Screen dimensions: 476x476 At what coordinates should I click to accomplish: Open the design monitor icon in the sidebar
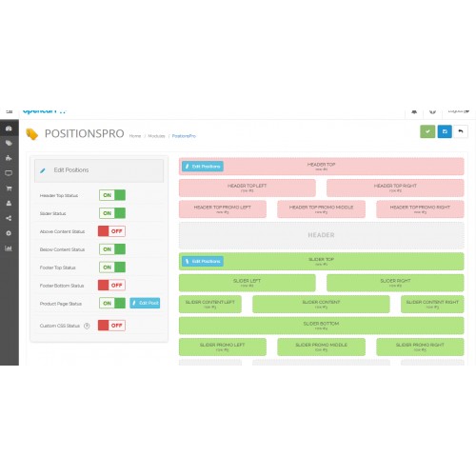(x=9, y=173)
